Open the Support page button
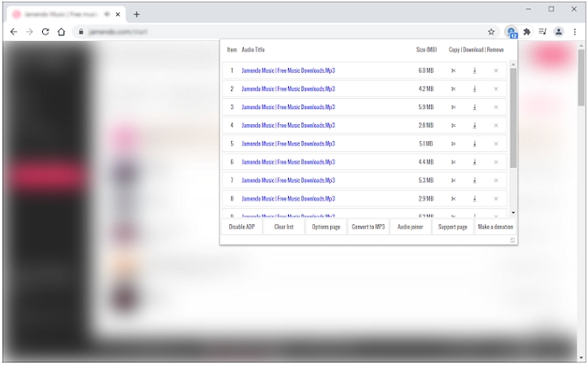Screen dimensions: 588x365 (453, 227)
